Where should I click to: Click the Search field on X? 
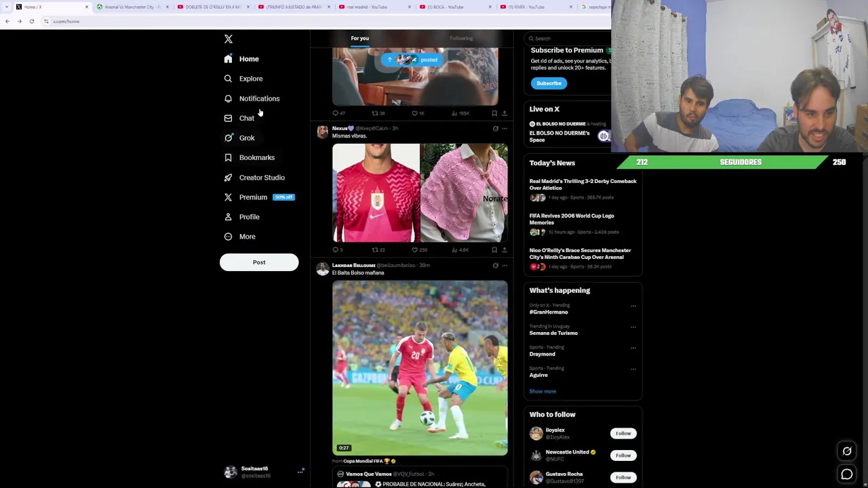pyautogui.click(x=568, y=39)
